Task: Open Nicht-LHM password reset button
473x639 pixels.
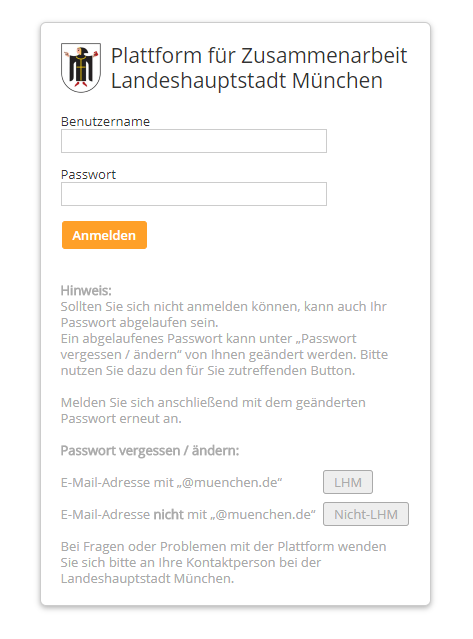Action: [366, 514]
